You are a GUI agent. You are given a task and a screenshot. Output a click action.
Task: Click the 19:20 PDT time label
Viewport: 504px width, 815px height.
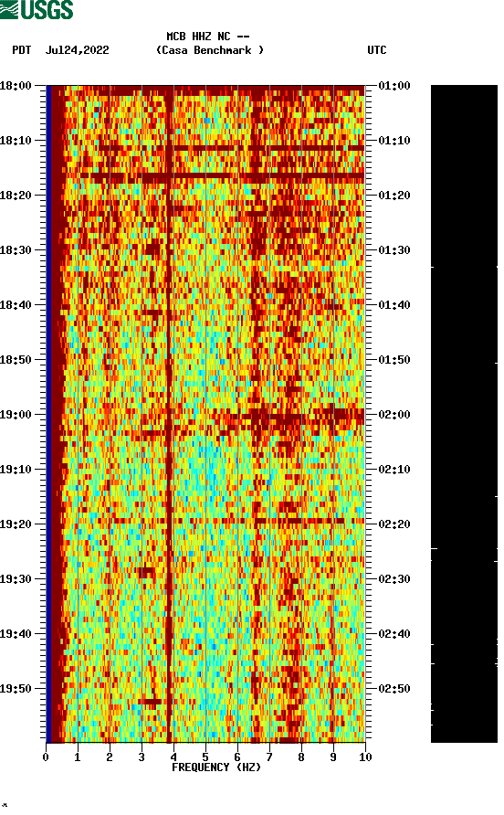click(x=16, y=524)
